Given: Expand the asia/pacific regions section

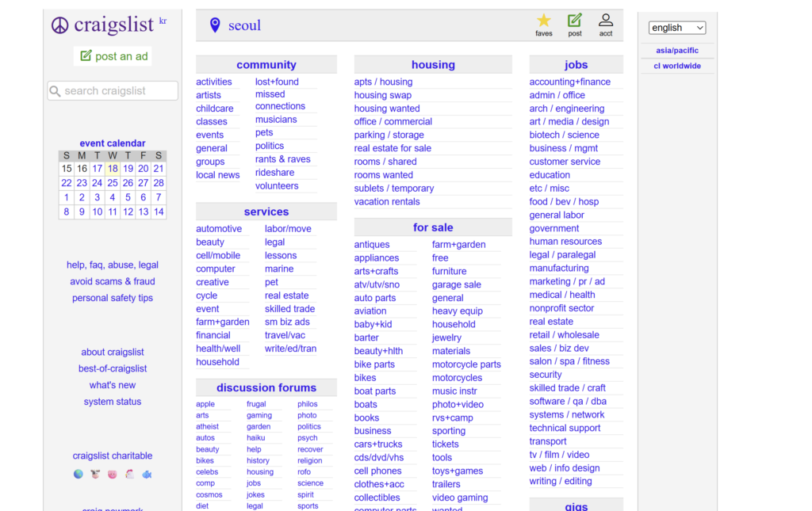Looking at the screenshot, I should click(677, 51).
